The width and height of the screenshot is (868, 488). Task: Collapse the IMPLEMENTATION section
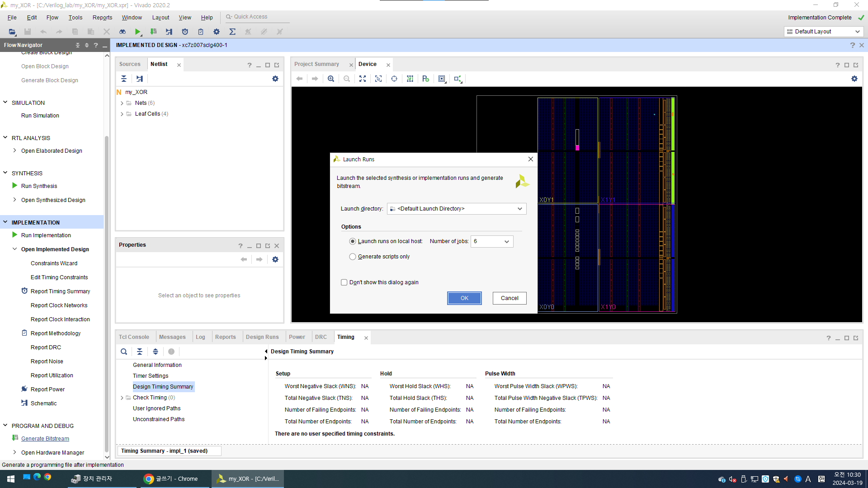(5, 222)
